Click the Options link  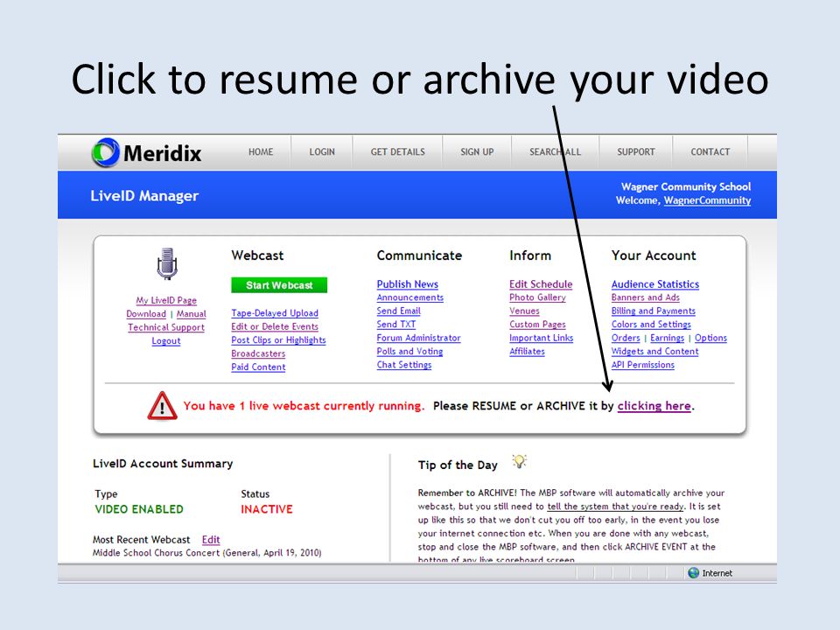pos(710,338)
